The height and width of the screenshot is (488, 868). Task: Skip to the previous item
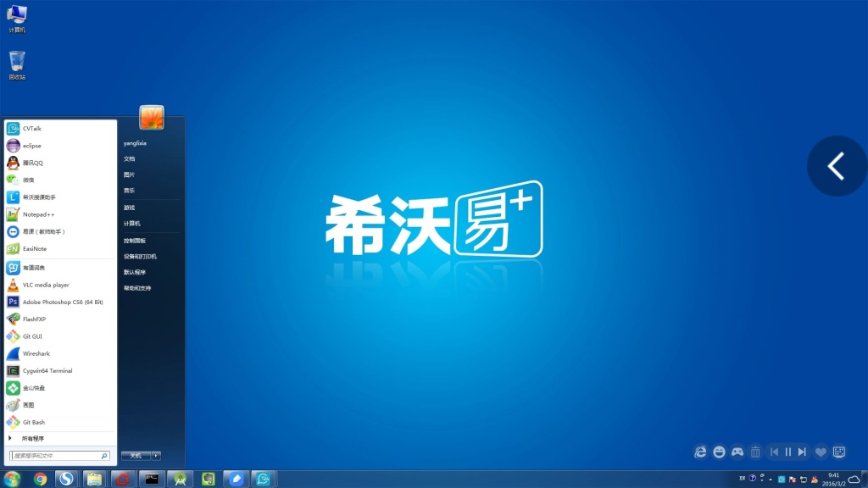click(x=775, y=452)
